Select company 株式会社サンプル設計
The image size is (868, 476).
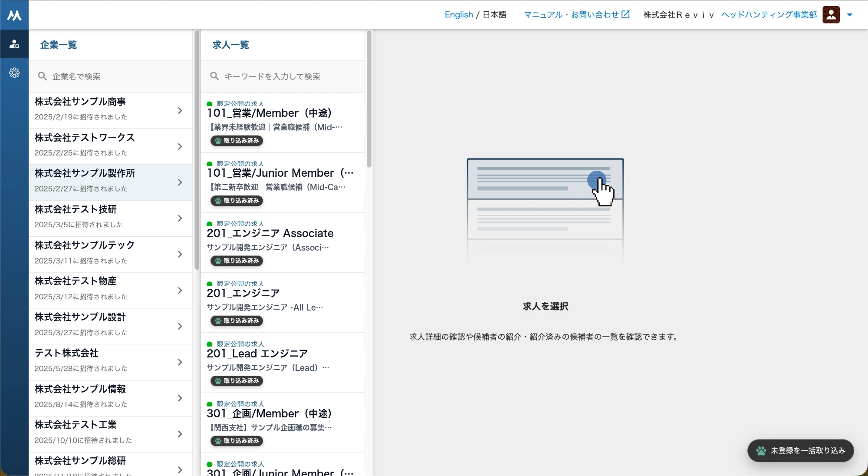click(x=111, y=326)
